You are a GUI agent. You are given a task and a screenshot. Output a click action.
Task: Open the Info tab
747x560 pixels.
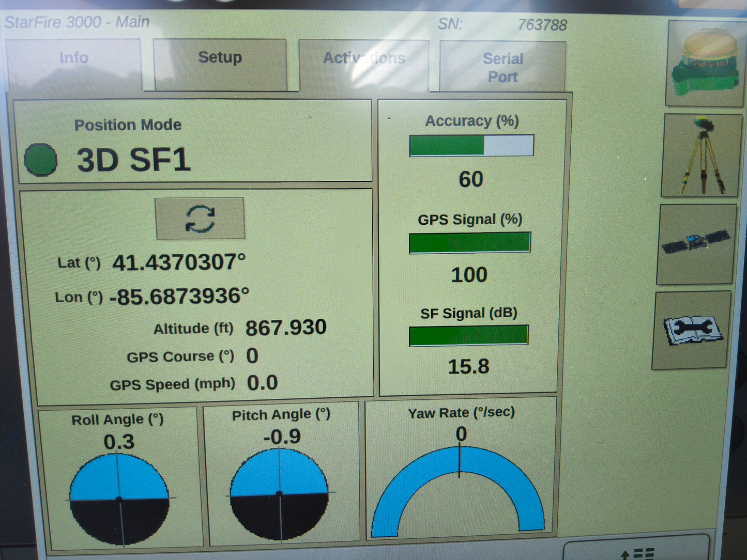(73, 65)
